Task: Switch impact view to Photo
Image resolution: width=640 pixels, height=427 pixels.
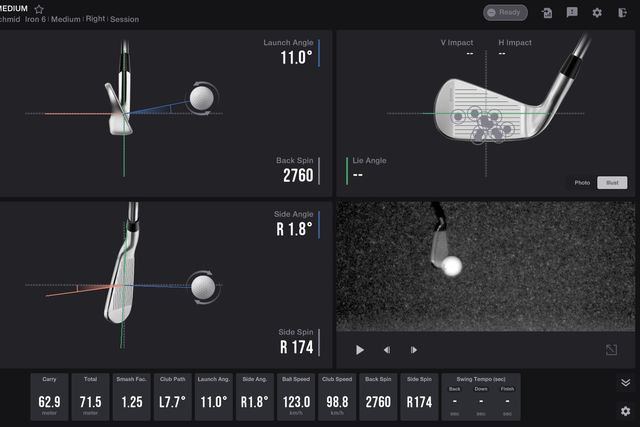Action: (x=581, y=183)
